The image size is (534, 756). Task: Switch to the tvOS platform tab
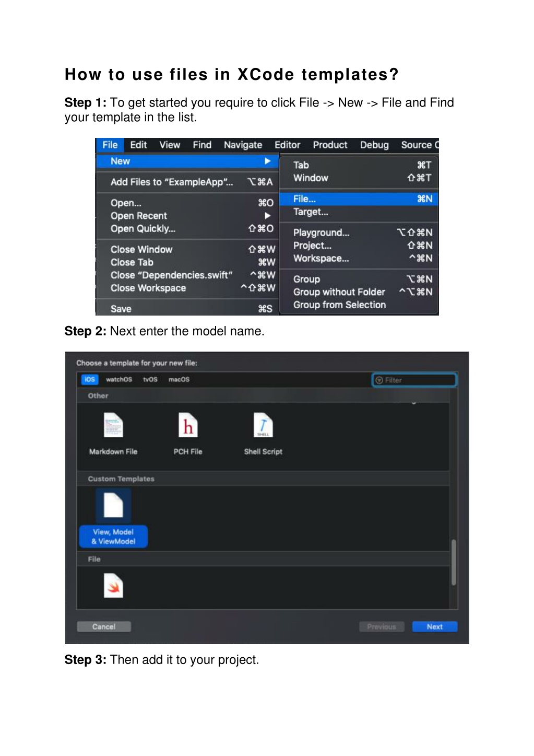point(150,379)
